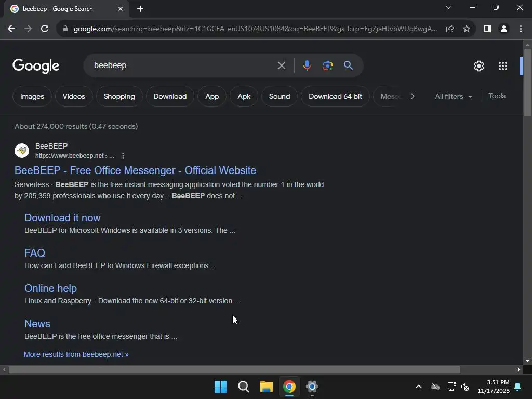The height and width of the screenshot is (399, 532).
Task: Open the Windows Start menu
Action: [x=220, y=387]
